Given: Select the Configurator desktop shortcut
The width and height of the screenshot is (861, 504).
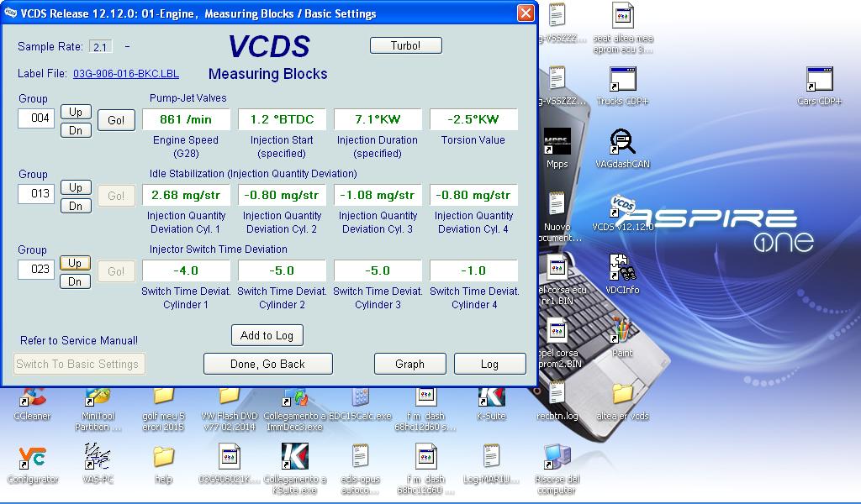Looking at the screenshot, I should tap(32, 459).
